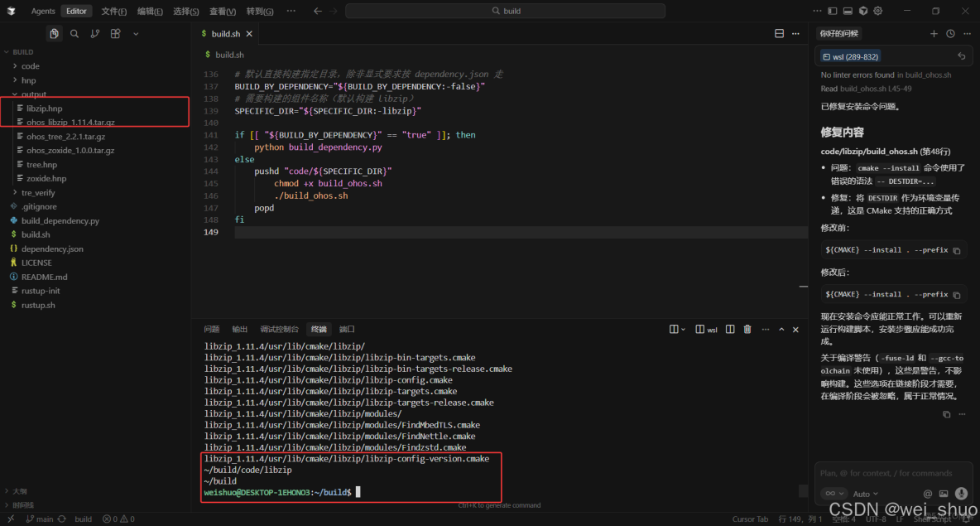Screen dimensions: 980x526
Task: Toggle the panel layout icon in title bar
Action: pos(847,11)
